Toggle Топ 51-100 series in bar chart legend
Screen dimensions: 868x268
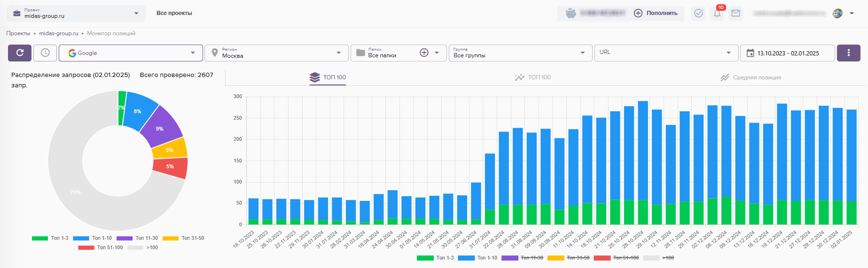coord(626,258)
